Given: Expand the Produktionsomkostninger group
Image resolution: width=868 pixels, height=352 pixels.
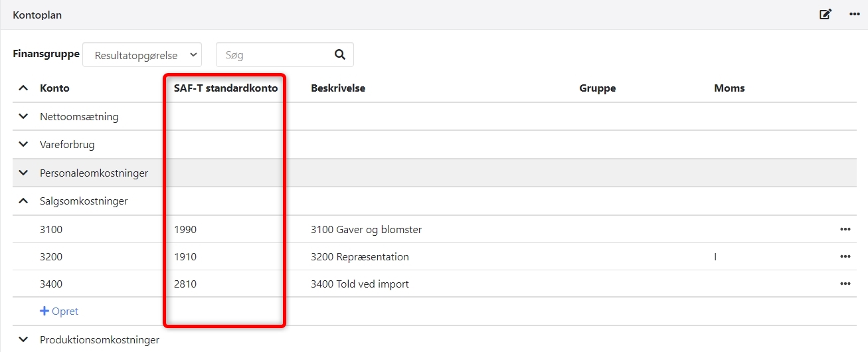Looking at the screenshot, I should point(24,339).
